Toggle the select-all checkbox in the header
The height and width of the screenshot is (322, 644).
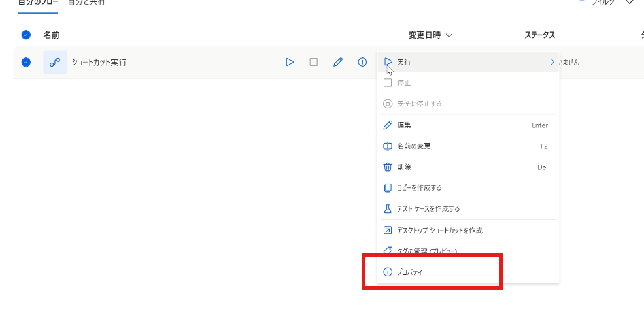26,35
